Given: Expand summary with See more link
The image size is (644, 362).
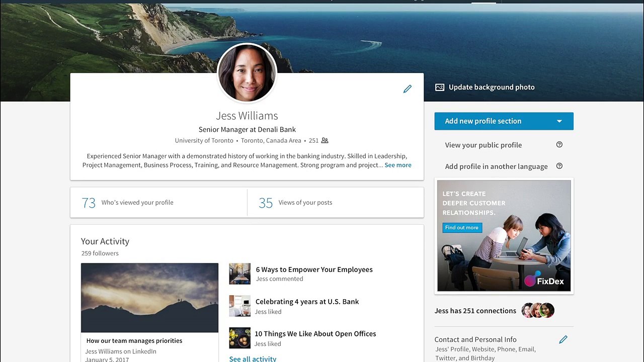Looking at the screenshot, I should (398, 165).
